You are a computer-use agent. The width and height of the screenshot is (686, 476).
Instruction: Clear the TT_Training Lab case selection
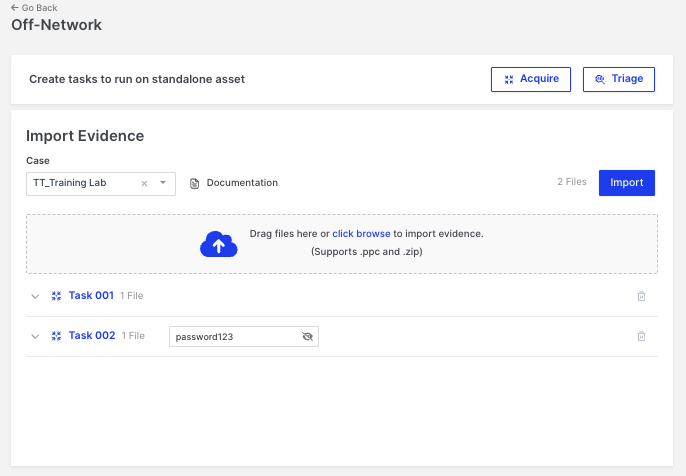144,183
